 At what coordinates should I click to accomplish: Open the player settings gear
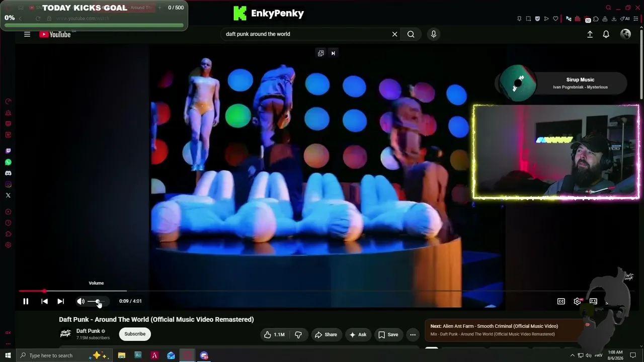[577, 301]
